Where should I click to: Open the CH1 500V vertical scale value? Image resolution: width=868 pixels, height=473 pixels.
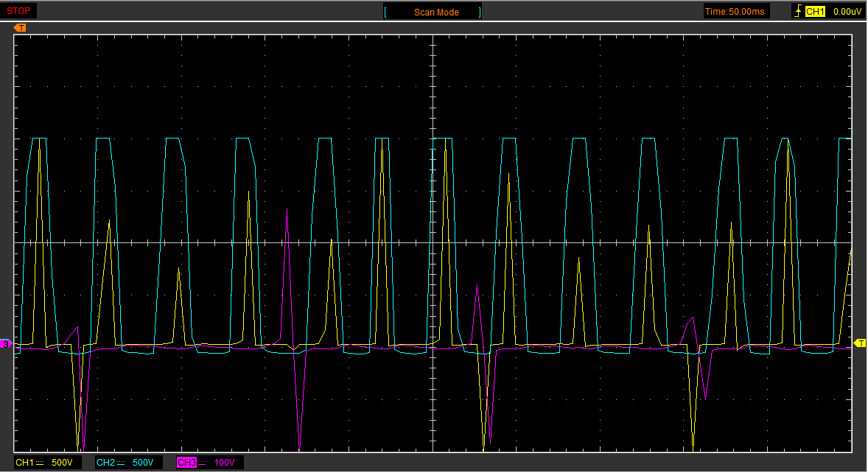tap(63, 463)
